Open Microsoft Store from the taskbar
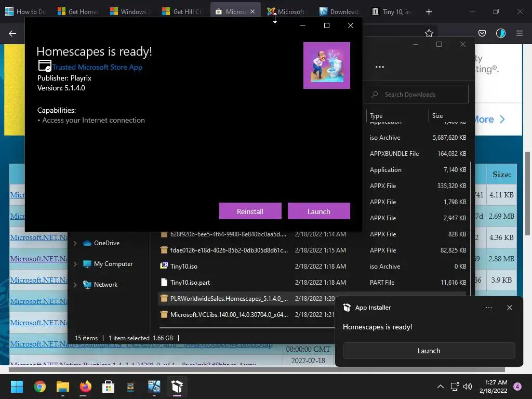 coord(108,387)
